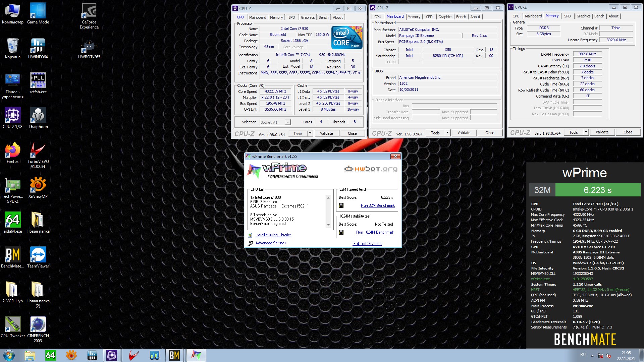This screenshot has height=362, width=644.
Task: Click Validate in right CPU-Z window
Action: point(602,132)
